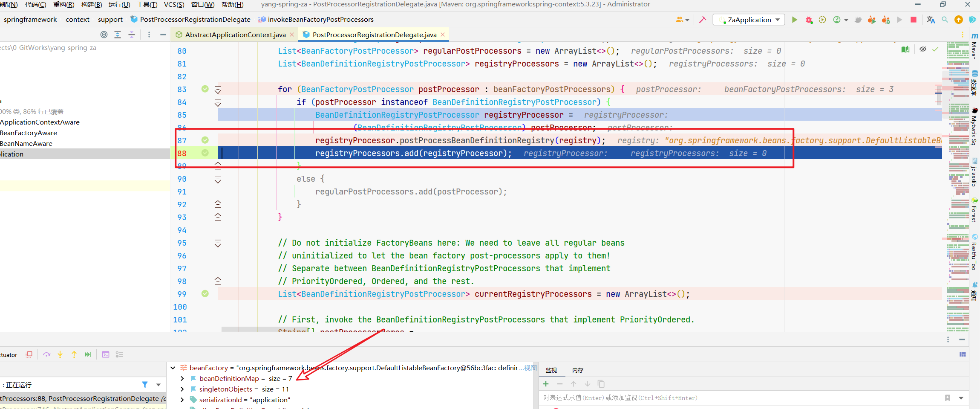Filter debugger frames with funnel icon
The image size is (980, 409).
(145, 385)
